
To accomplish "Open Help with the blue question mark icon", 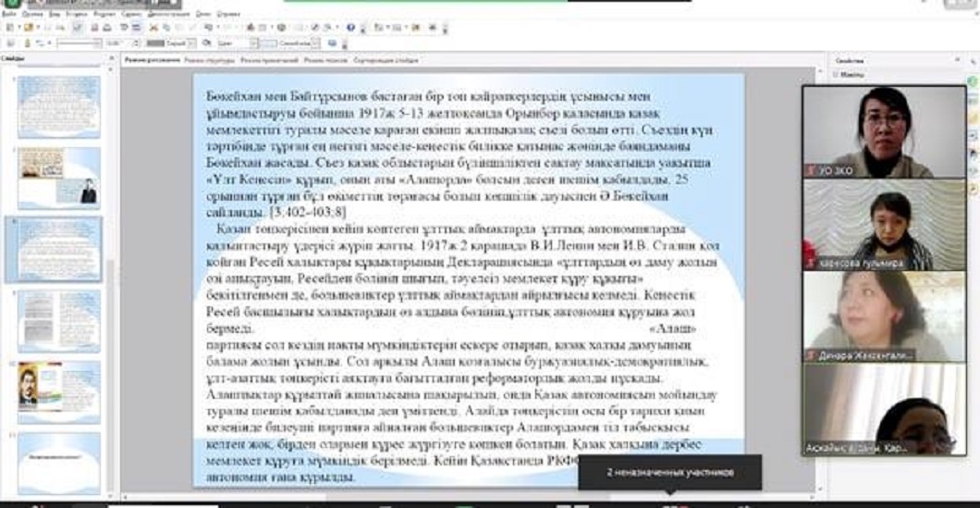I will (350, 28).
